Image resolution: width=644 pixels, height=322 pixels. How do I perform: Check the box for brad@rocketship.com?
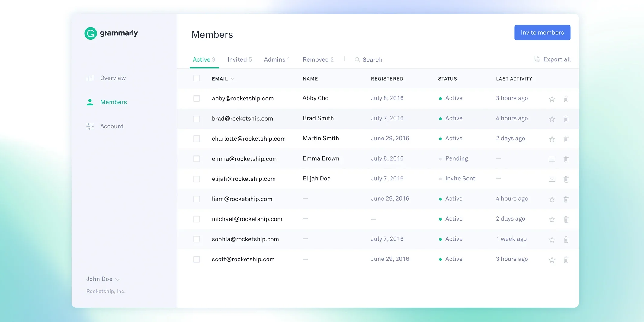click(197, 119)
